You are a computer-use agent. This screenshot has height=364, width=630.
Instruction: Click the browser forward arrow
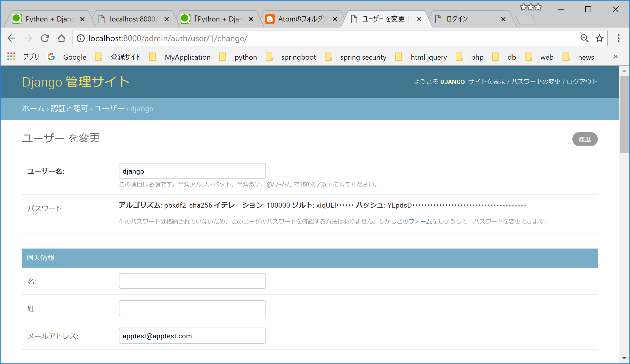(28, 38)
